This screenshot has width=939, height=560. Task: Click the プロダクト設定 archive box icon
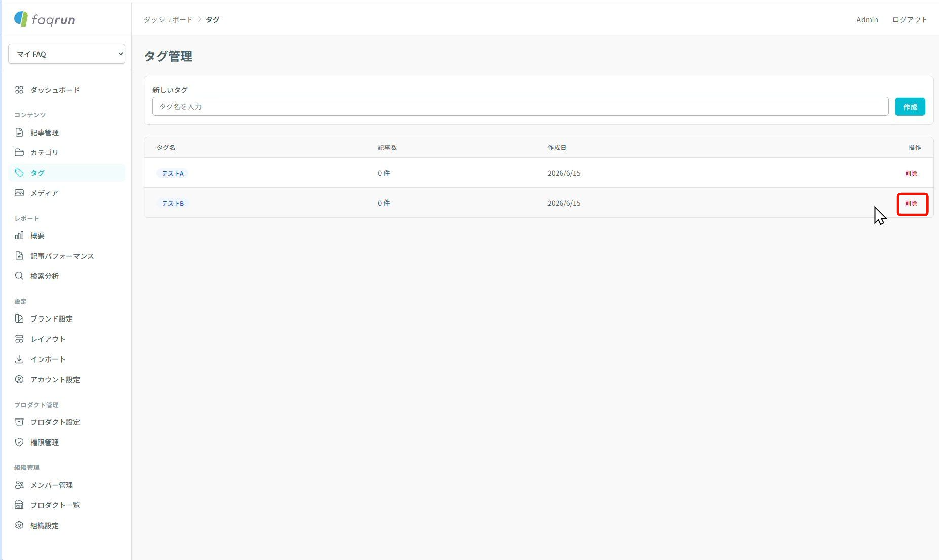[x=19, y=422]
